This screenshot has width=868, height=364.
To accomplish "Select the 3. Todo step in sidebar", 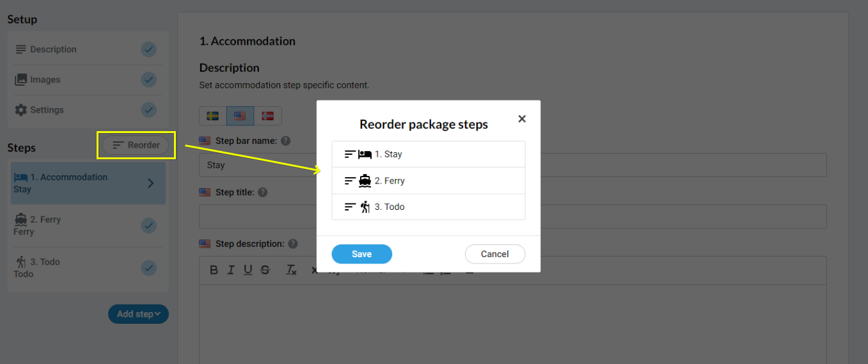I will [88, 267].
